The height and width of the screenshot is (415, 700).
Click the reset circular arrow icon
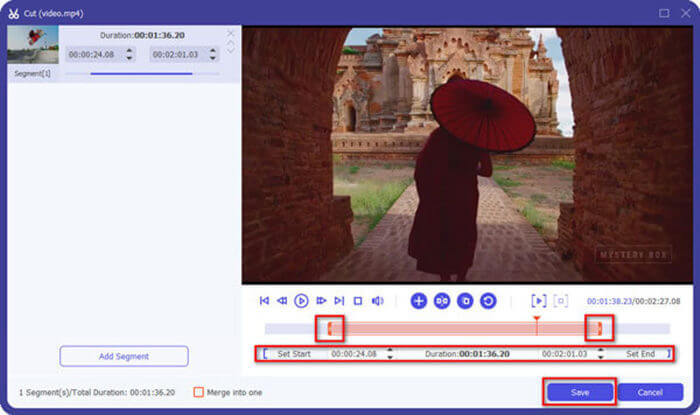(x=488, y=300)
